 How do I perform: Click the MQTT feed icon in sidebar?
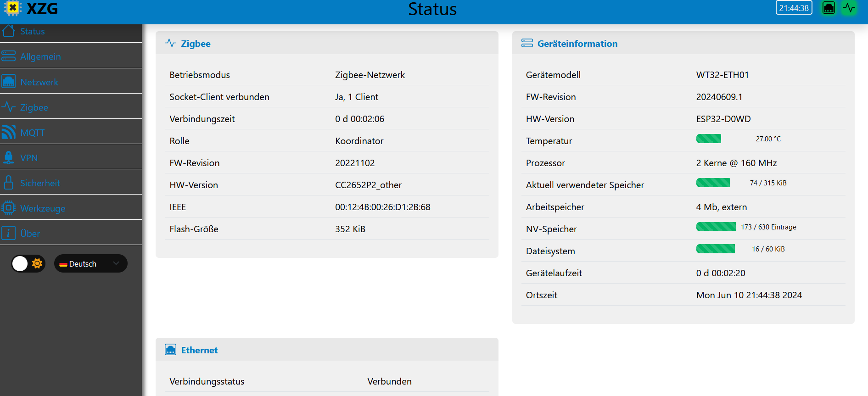click(9, 133)
